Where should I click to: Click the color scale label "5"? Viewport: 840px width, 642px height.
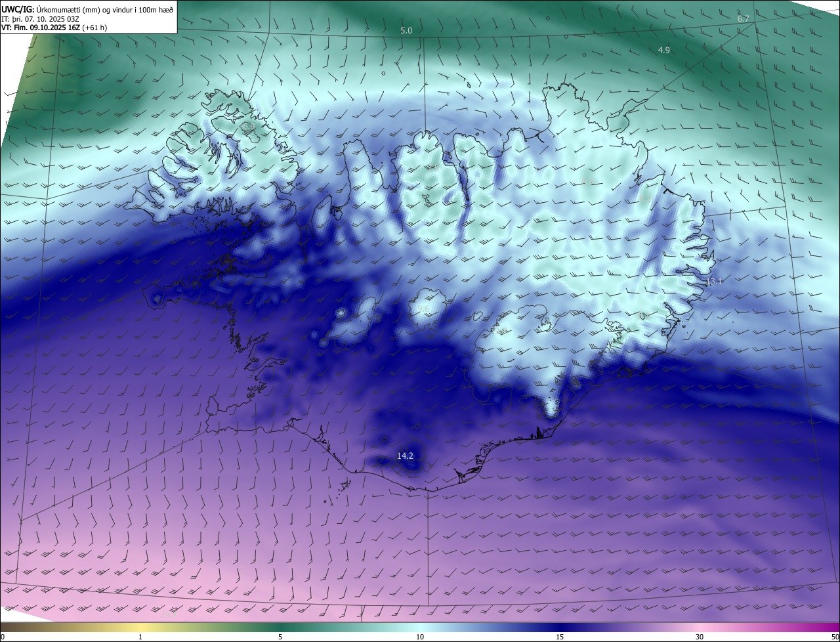(280, 637)
